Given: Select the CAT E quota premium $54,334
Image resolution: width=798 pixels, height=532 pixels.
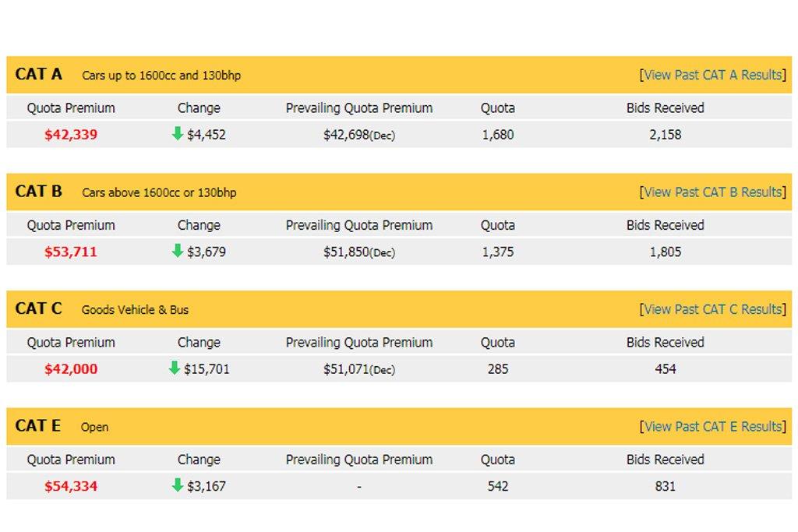Looking at the screenshot, I should click(71, 486).
